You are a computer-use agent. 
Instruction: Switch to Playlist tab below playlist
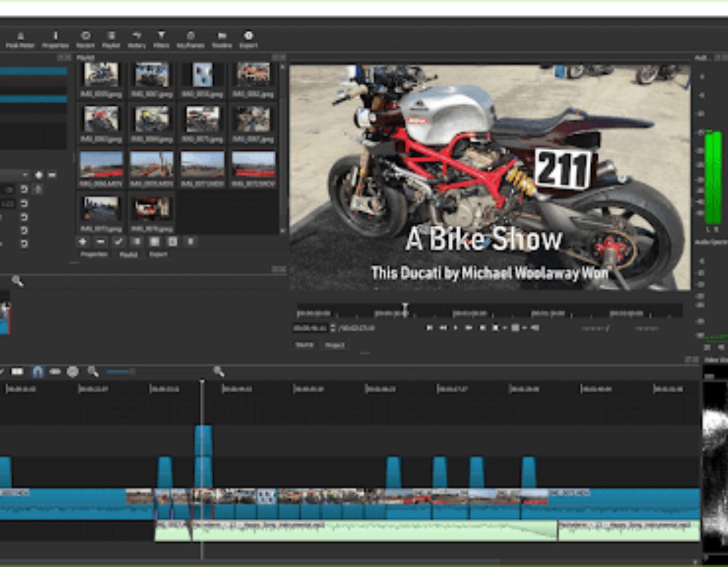click(128, 254)
